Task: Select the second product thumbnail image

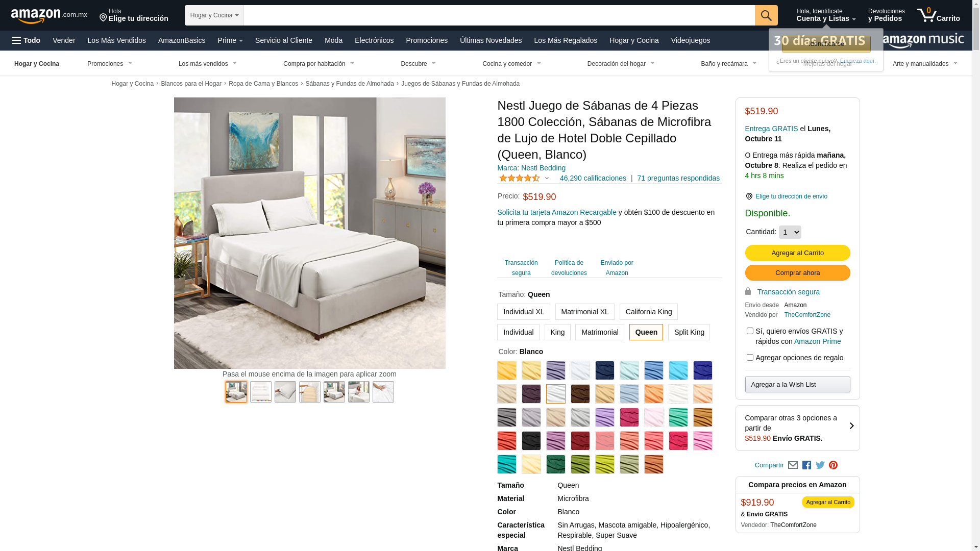Action: point(261,392)
